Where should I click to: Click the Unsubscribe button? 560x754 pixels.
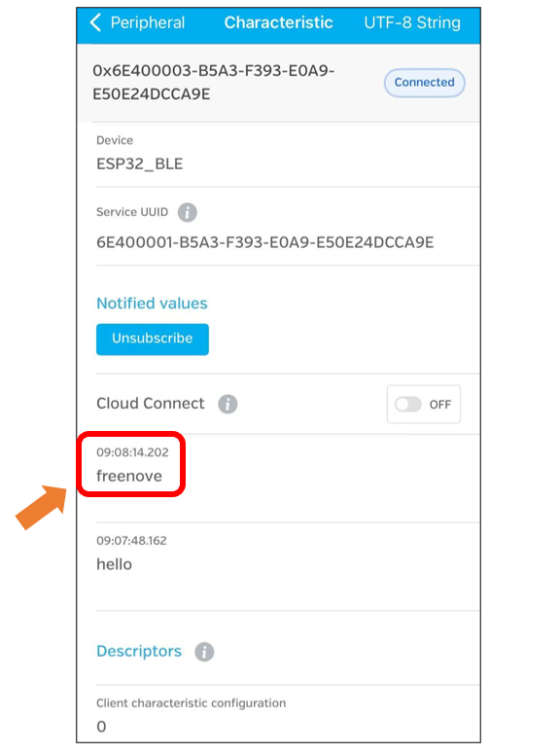pos(153,339)
